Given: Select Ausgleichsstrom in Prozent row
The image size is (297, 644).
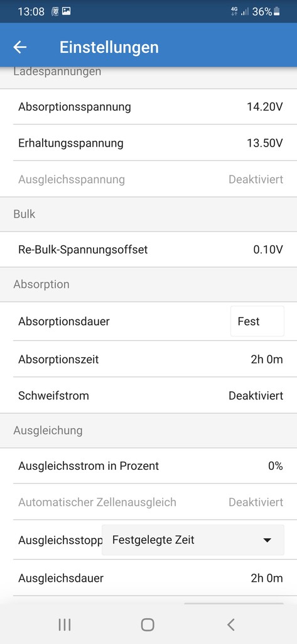Looking at the screenshot, I should [148, 466].
